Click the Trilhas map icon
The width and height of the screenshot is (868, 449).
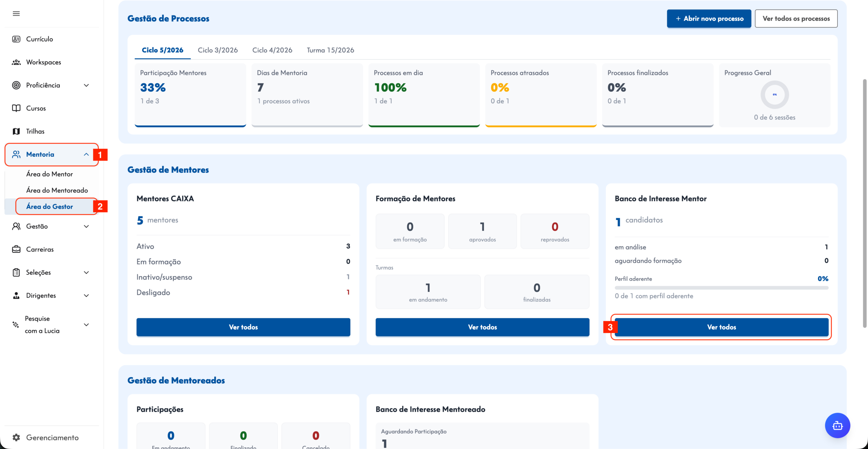click(x=16, y=131)
